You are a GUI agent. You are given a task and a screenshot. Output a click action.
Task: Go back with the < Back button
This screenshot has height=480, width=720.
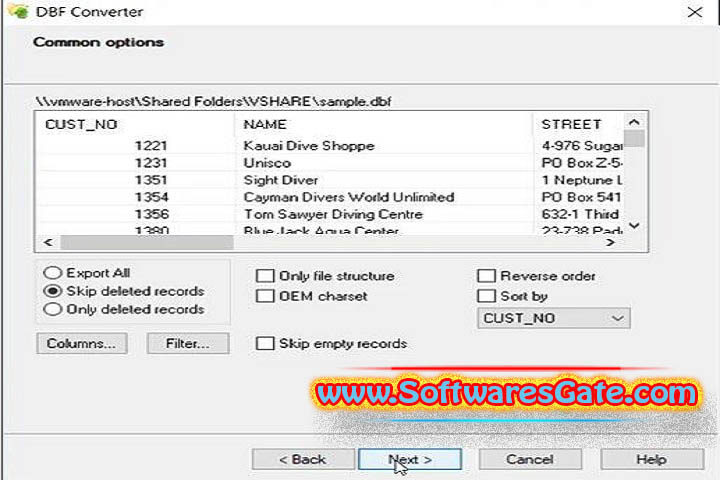point(303,459)
